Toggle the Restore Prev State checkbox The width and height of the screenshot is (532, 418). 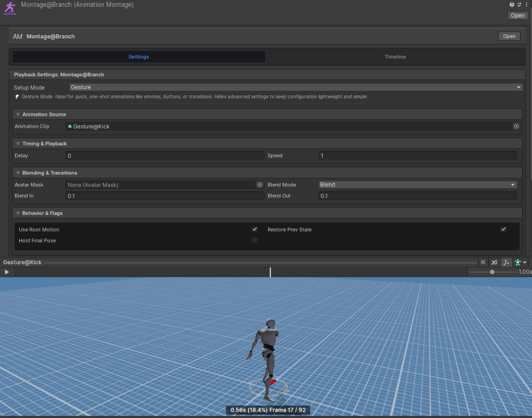(x=503, y=230)
